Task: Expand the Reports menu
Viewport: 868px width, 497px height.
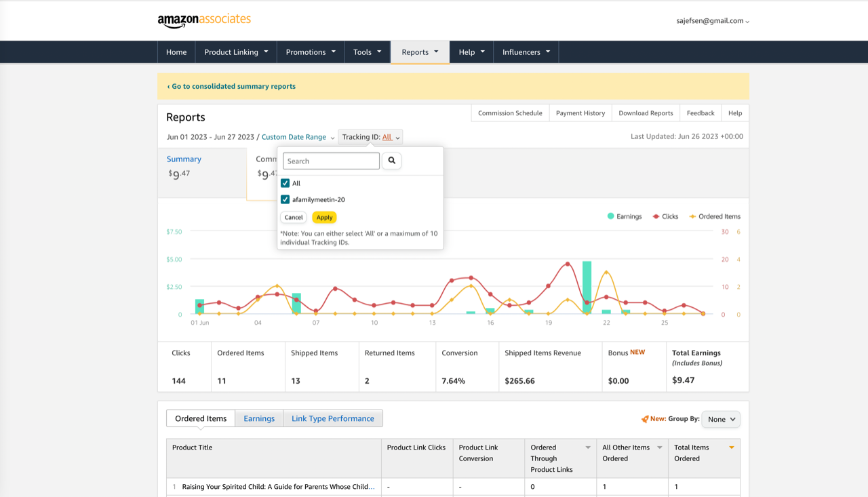Action: [420, 52]
